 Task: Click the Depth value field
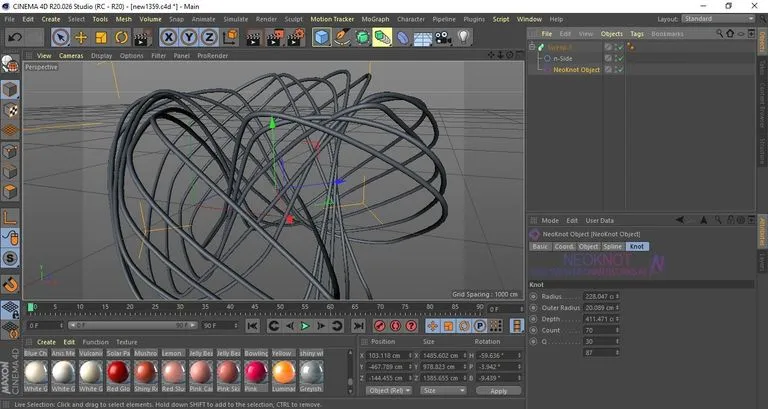(599, 319)
